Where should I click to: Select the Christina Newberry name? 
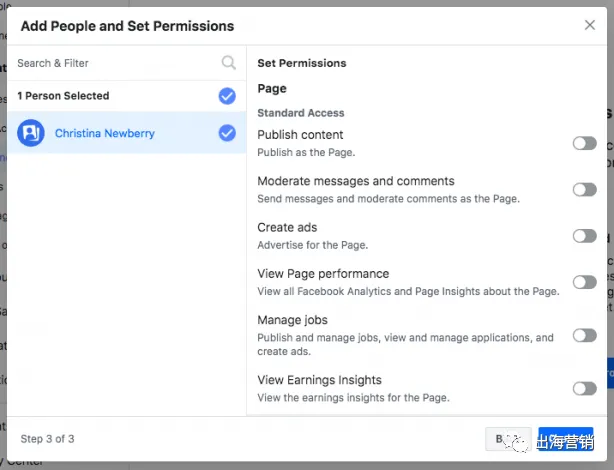[105, 133]
